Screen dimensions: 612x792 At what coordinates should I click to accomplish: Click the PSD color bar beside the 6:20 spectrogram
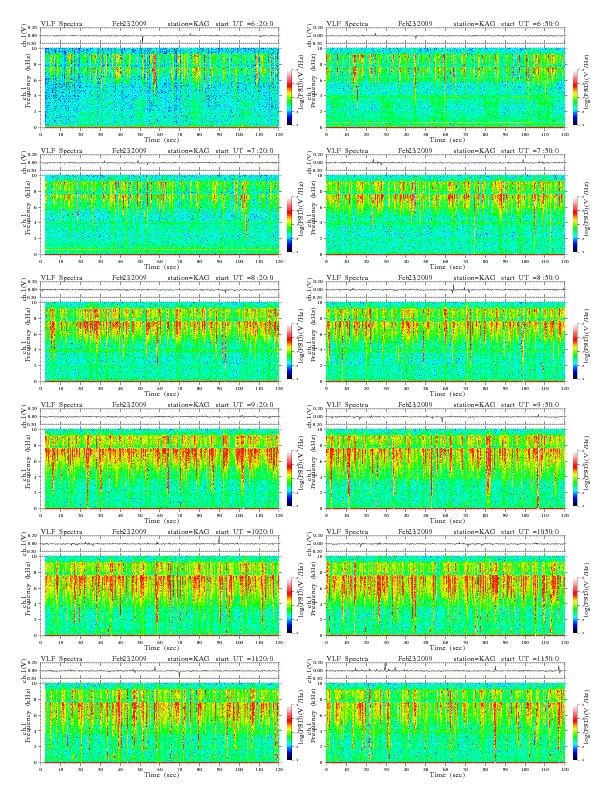tap(289, 97)
